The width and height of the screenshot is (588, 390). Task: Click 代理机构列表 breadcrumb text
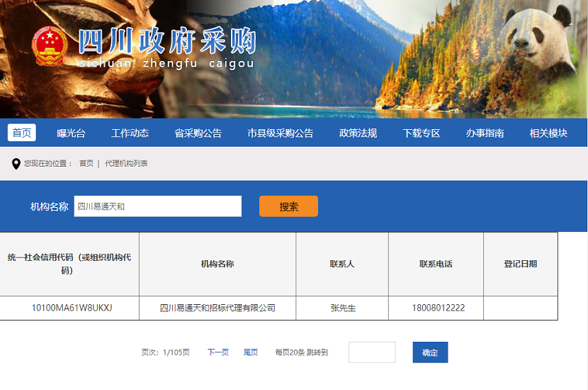126,163
